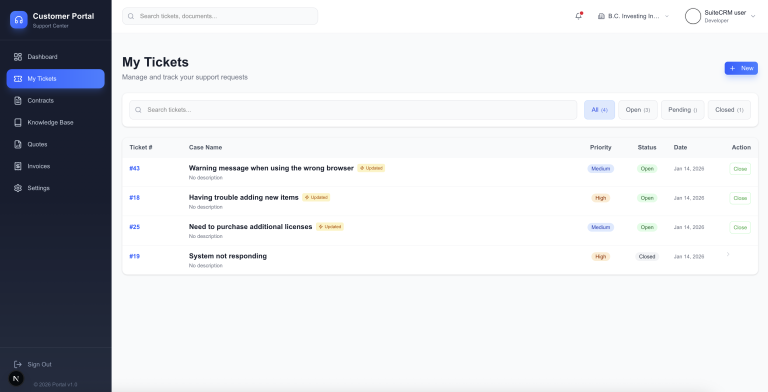This screenshot has width=768, height=392.
Task: Click the Knowledge Base book icon
Action: tap(18, 122)
